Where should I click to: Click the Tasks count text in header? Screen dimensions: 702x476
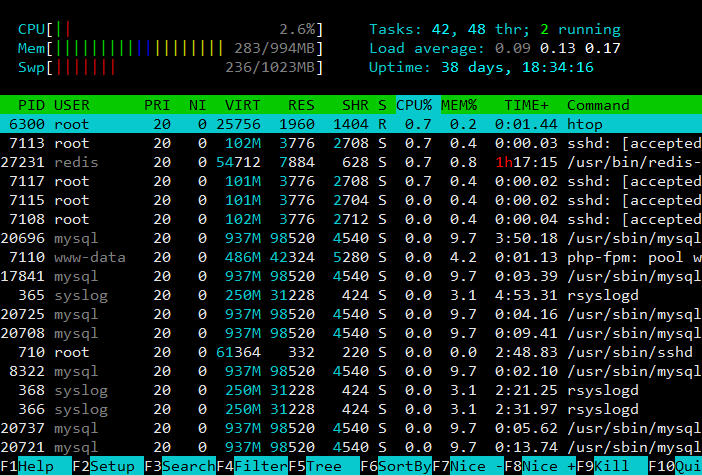pos(495,30)
